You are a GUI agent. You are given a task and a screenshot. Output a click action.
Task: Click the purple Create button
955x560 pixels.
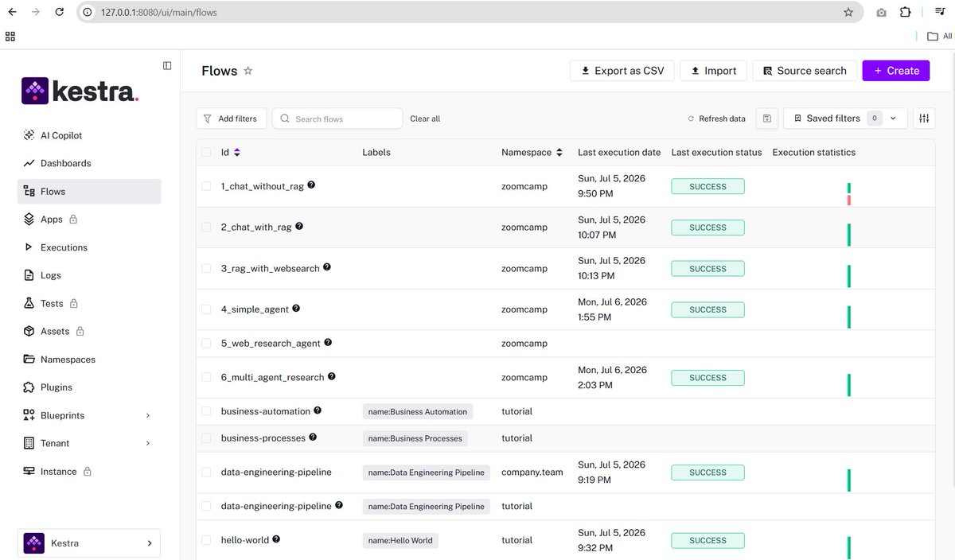[x=896, y=71]
